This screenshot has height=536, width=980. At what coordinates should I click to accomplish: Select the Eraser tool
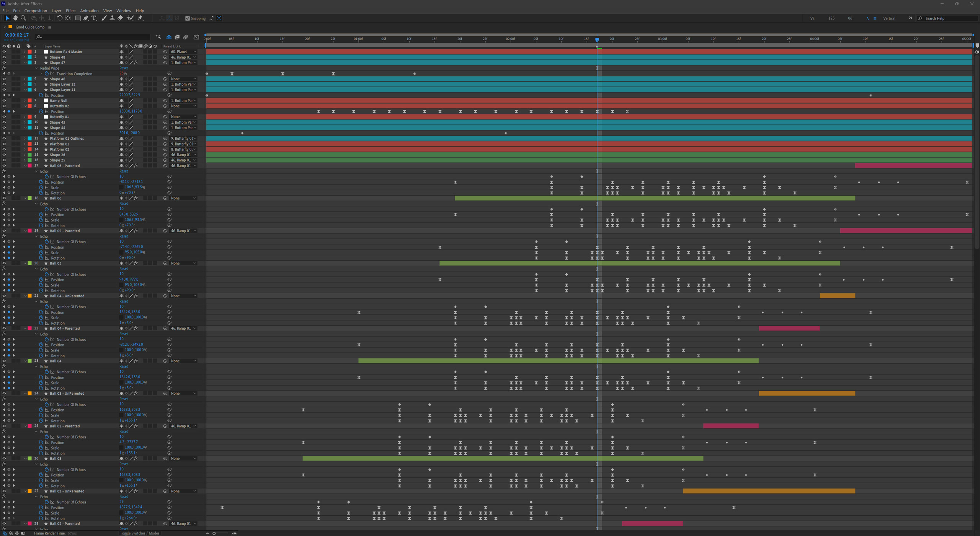[x=120, y=18]
